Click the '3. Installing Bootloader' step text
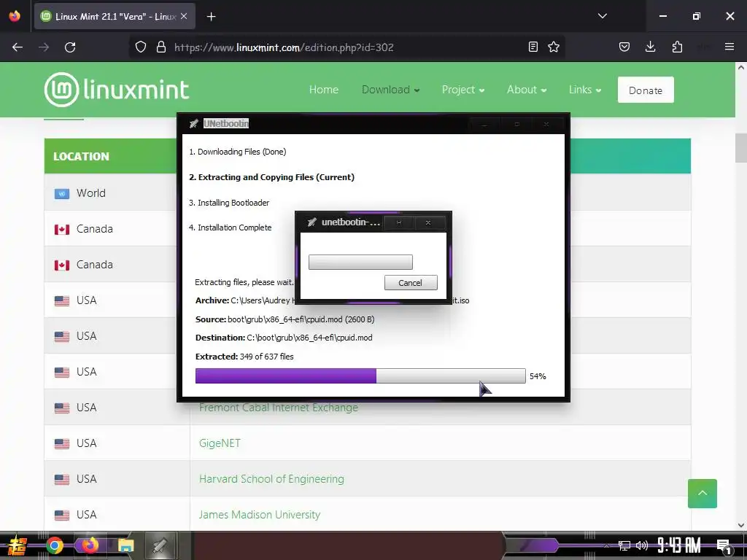 [229, 203]
